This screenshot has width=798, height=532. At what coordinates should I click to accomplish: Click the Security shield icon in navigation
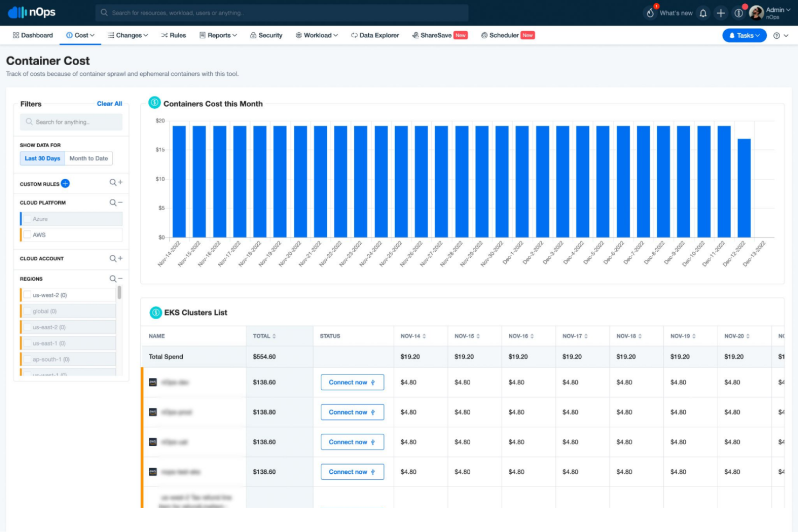click(x=253, y=35)
